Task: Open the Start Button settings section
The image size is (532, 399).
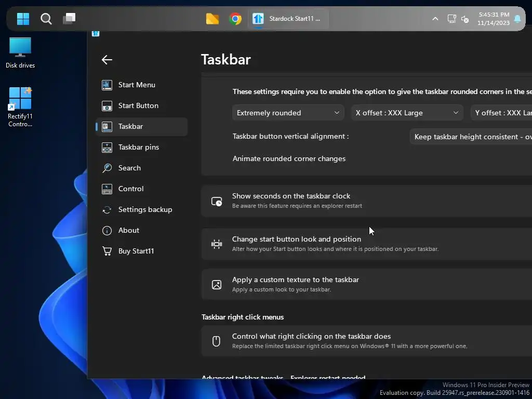Action: tap(141, 105)
